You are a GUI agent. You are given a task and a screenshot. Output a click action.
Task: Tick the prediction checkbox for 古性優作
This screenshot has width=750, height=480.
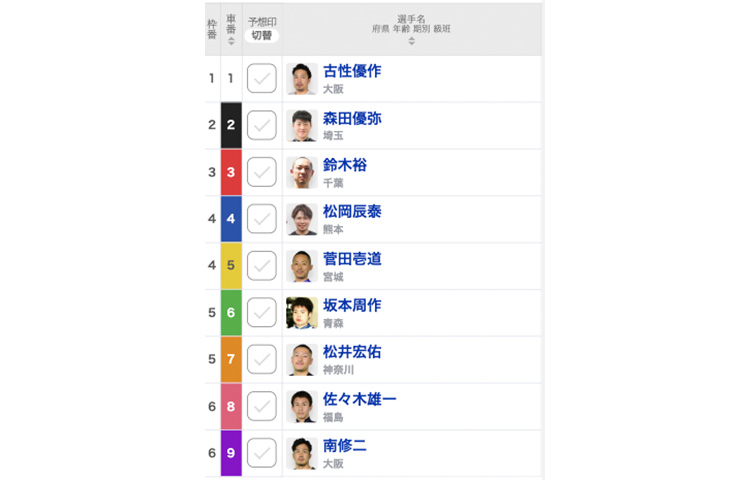tap(262, 78)
